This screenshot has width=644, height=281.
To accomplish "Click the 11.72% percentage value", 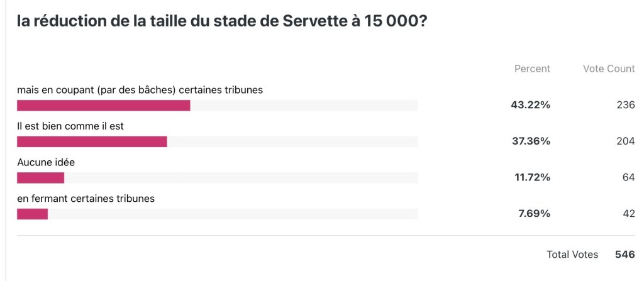I will pyautogui.click(x=532, y=177).
